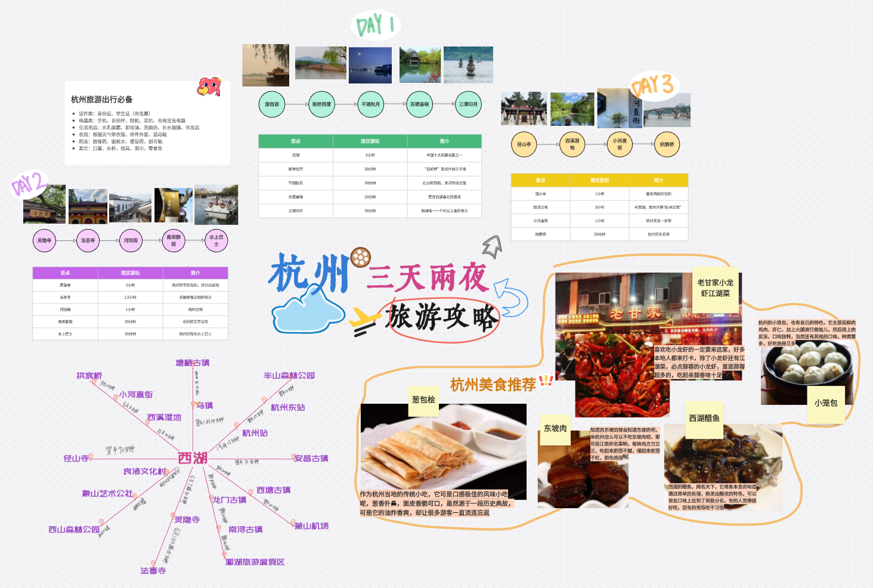Click the central 西湖 label in the map
Screen dimensions: 873x588
click(x=193, y=458)
